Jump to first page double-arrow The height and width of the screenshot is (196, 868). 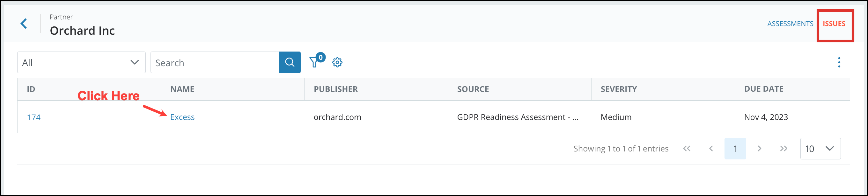tap(687, 149)
